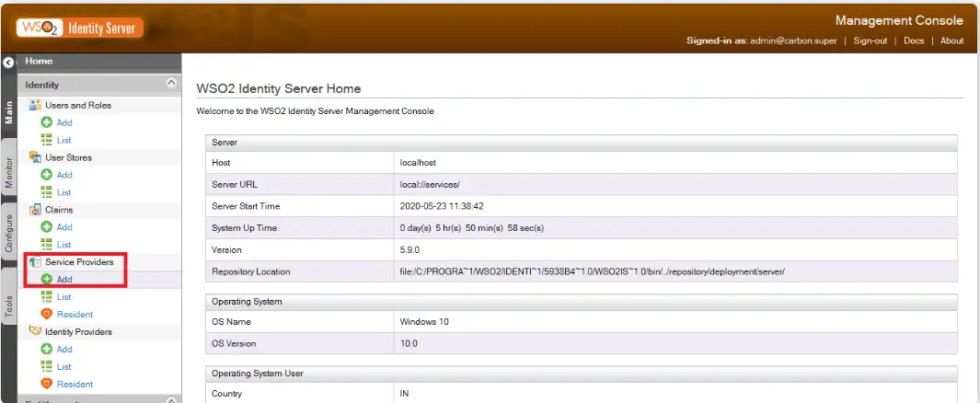
Task: Click the localhost host value
Action: point(418,163)
